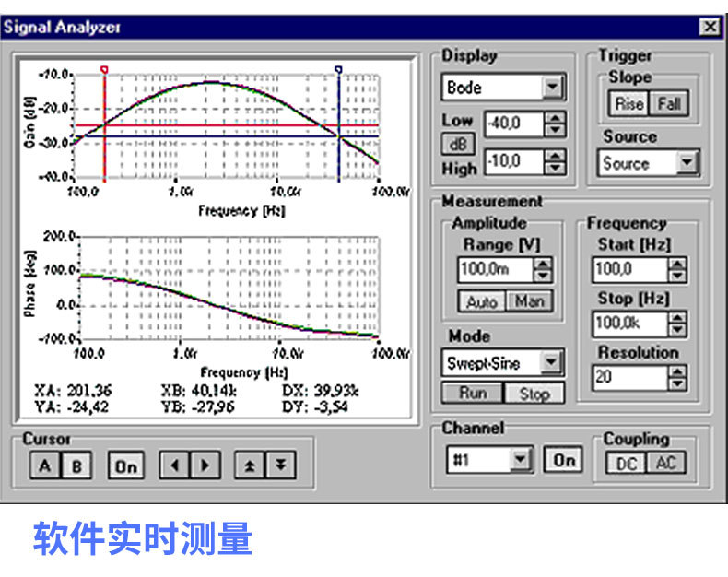The height and width of the screenshot is (577, 728).
Task: Click the Resolution field showing 20
Action: 630,378
